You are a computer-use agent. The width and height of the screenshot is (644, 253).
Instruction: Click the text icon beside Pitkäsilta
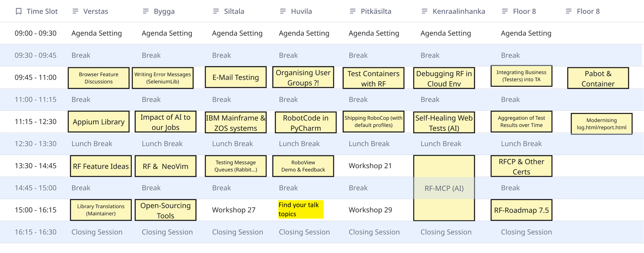(x=353, y=11)
